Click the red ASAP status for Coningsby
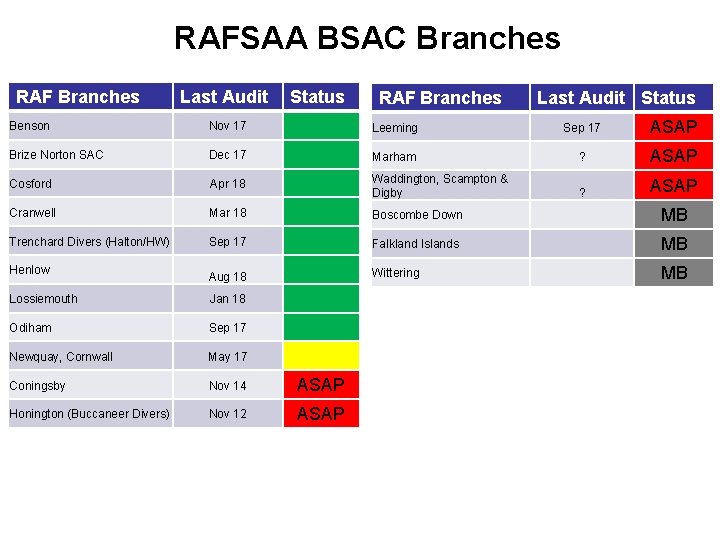 pos(321,385)
